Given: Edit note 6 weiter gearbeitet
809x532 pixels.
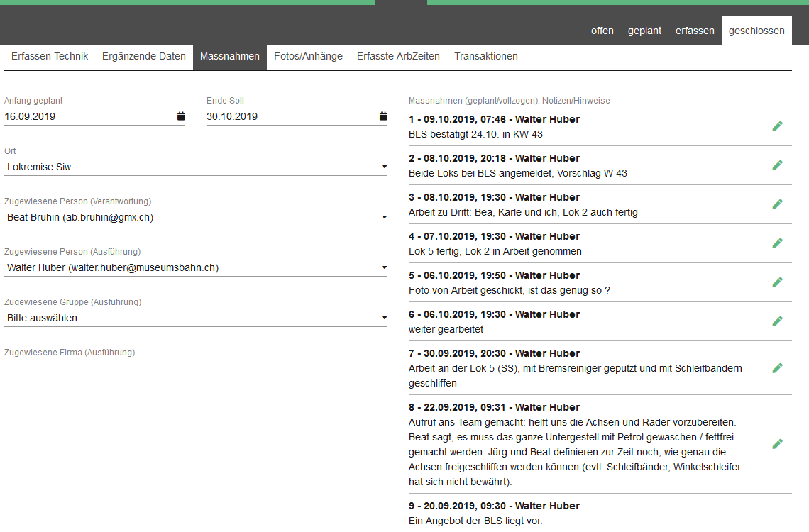Looking at the screenshot, I should [x=777, y=321].
